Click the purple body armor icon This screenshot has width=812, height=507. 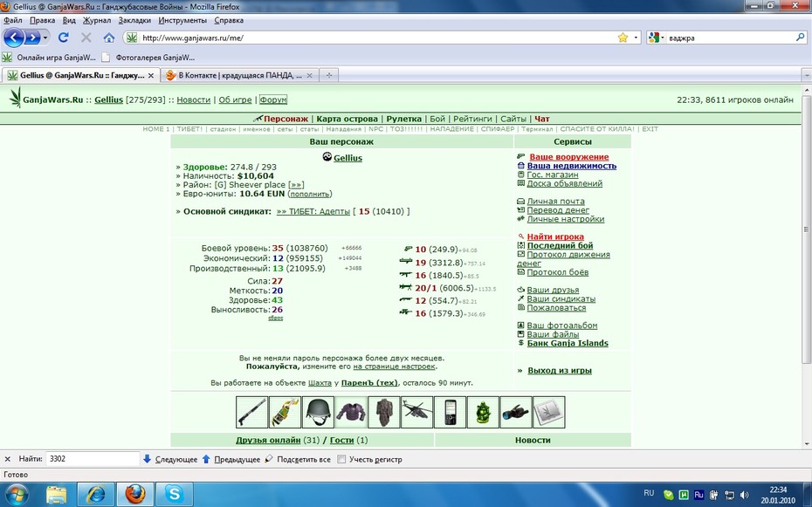(351, 412)
